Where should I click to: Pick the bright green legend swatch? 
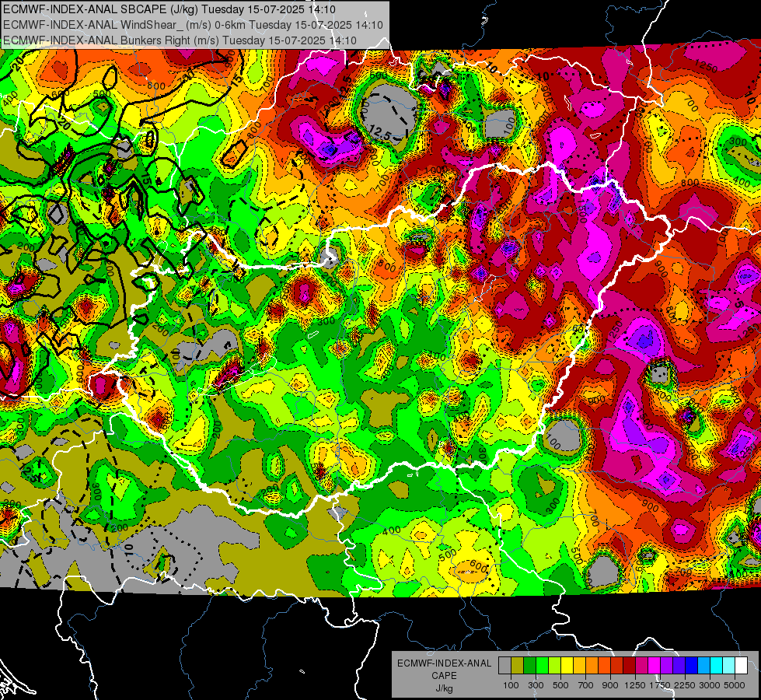(x=542, y=666)
